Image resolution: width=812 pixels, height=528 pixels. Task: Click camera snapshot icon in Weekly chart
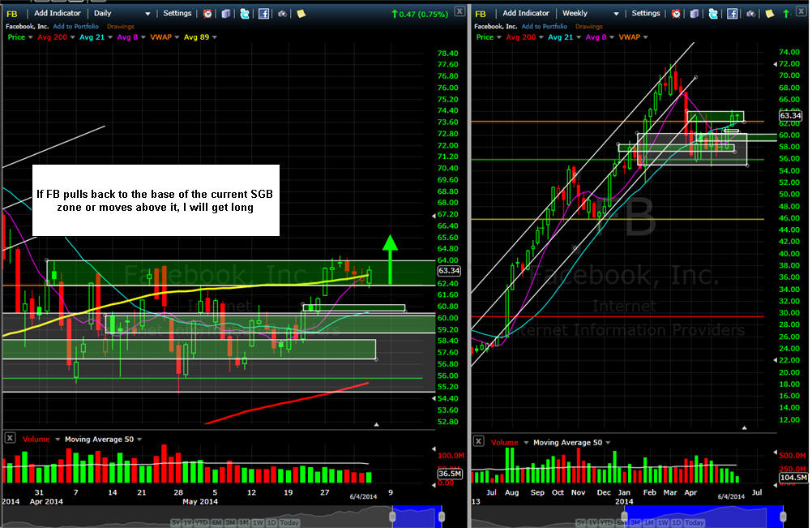click(751, 14)
